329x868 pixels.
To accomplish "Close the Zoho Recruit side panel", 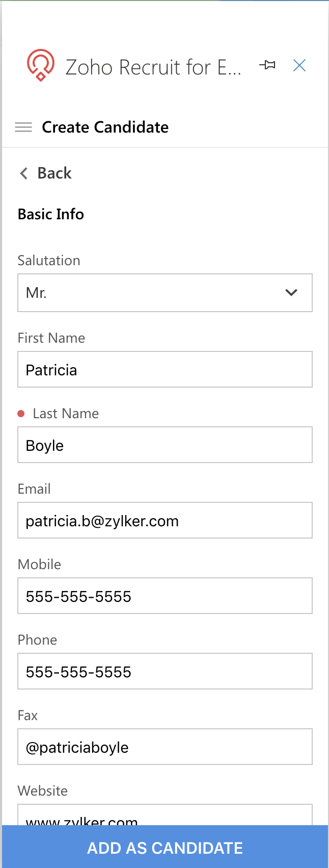I will pyautogui.click(x=299, y=65).
